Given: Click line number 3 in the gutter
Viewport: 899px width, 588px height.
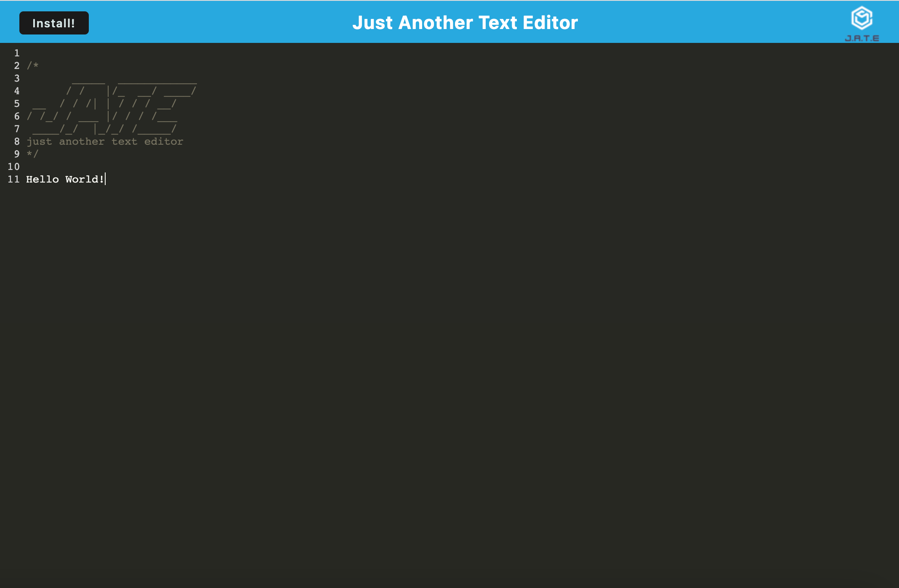Looking at the screenshot, I should 17,78.
